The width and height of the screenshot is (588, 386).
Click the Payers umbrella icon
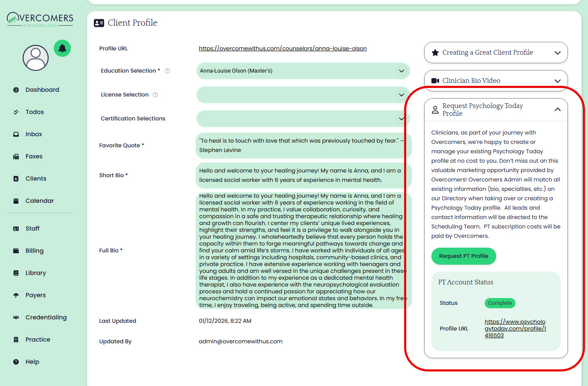16,295
